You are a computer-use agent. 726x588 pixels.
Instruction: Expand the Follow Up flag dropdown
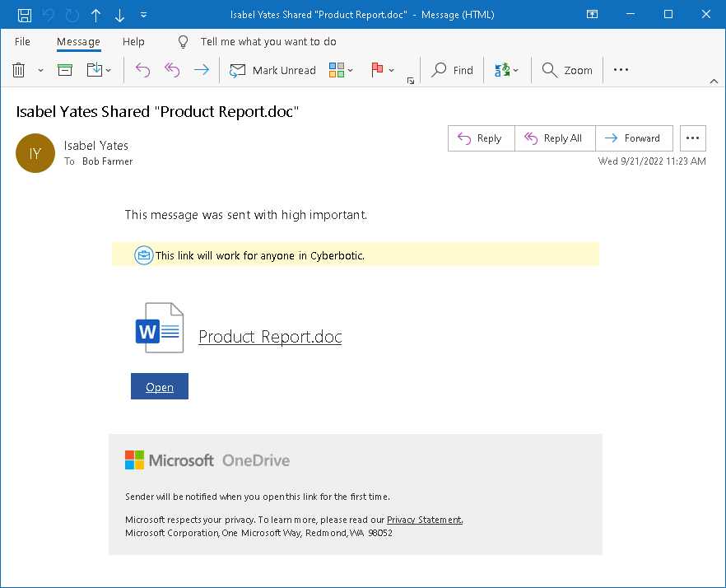coord(391,71)
